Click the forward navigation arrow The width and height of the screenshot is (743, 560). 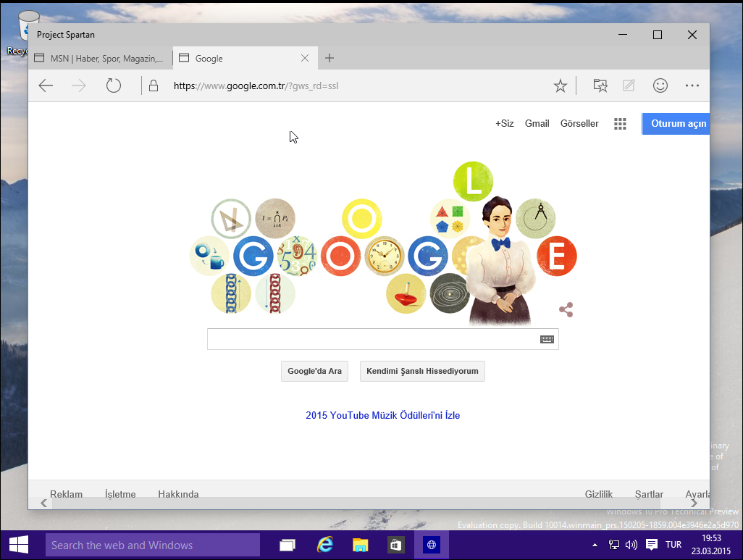[79, 85]
